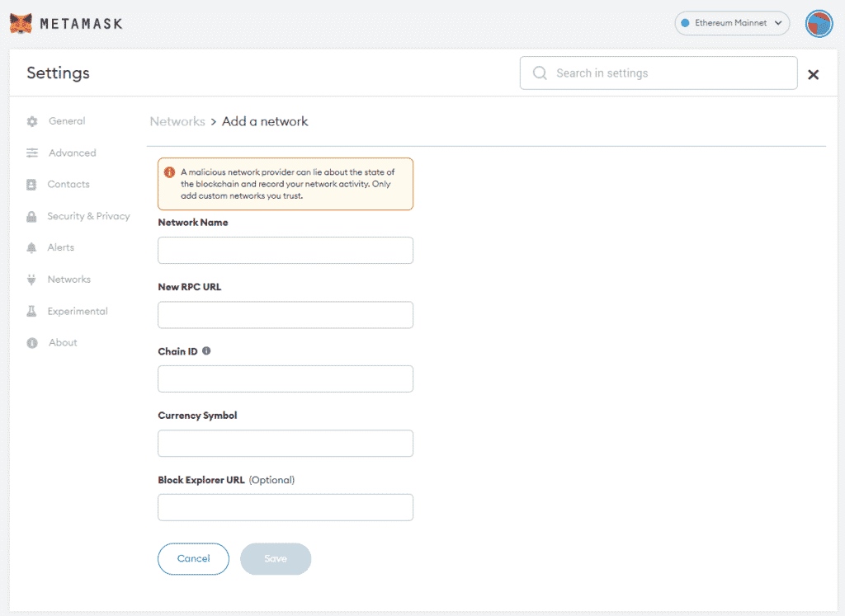Image resolution: width=845 pixels, height=616 pixels.
Task: Click the Contacts address book icon
Action: click(x=31, y=184)
